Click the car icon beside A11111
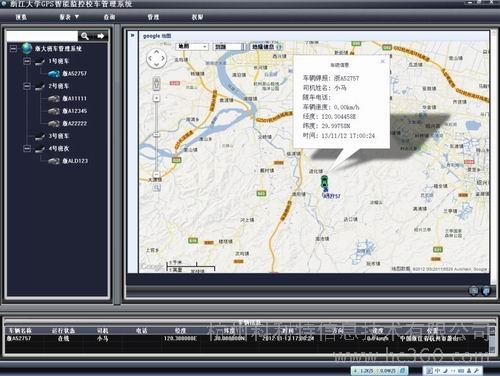Viewport: 500px width, 376px height. point(54,98)
